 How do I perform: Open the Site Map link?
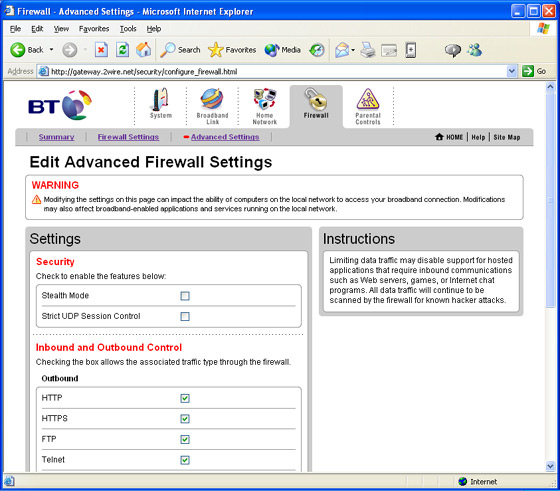coord(507,137)
